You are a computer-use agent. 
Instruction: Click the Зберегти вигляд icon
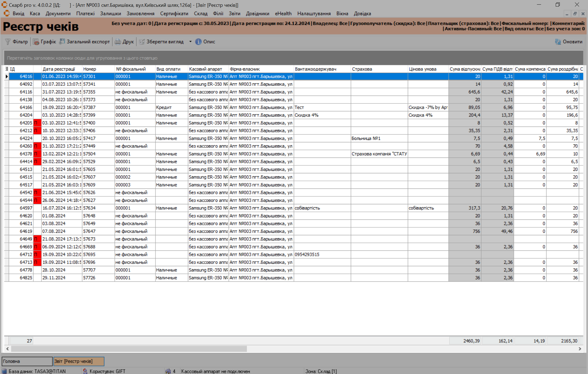point(142,42)
